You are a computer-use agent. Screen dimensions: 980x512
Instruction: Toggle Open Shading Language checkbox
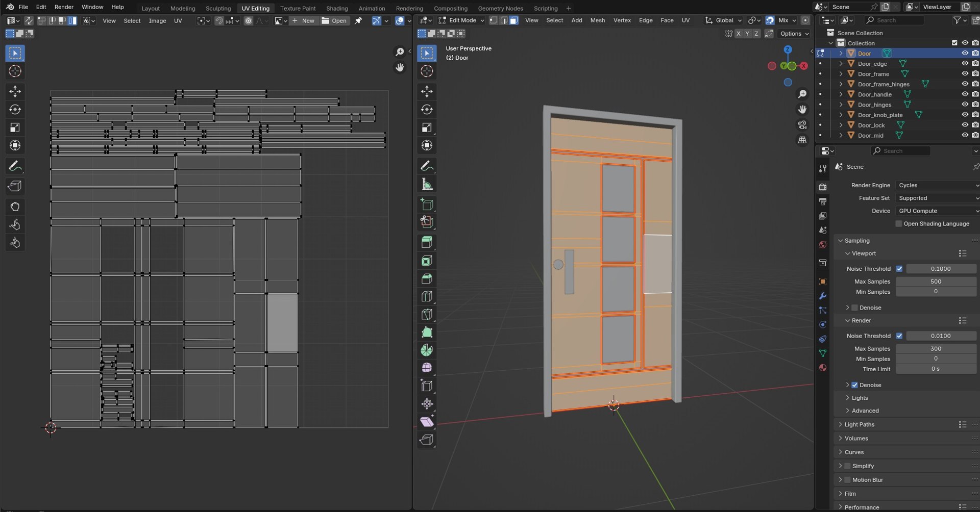point(899,224)
